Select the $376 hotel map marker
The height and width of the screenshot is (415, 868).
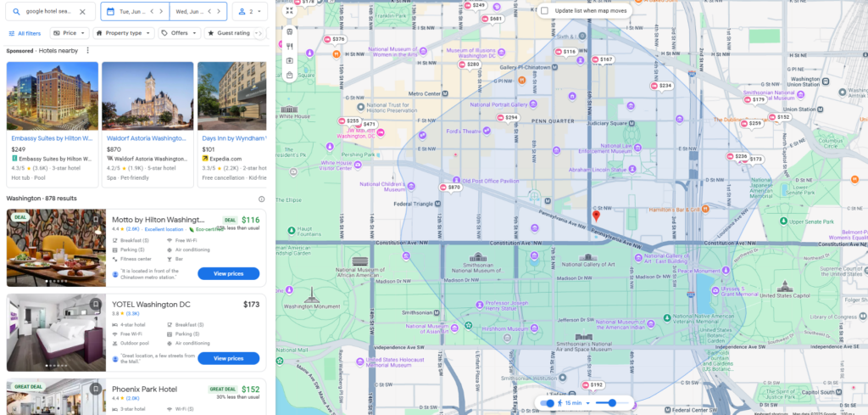(x=335, y=39)
